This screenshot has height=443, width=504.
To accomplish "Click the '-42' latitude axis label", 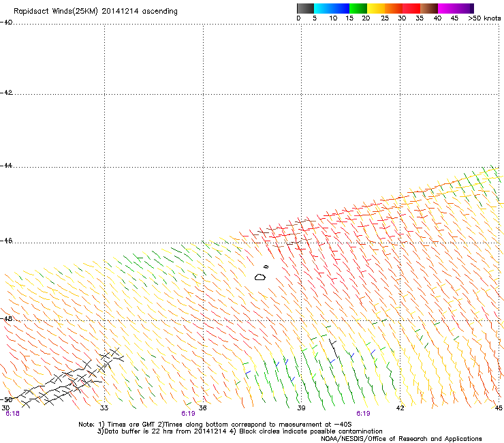I will pyautogui.click(x=6, y=93).
